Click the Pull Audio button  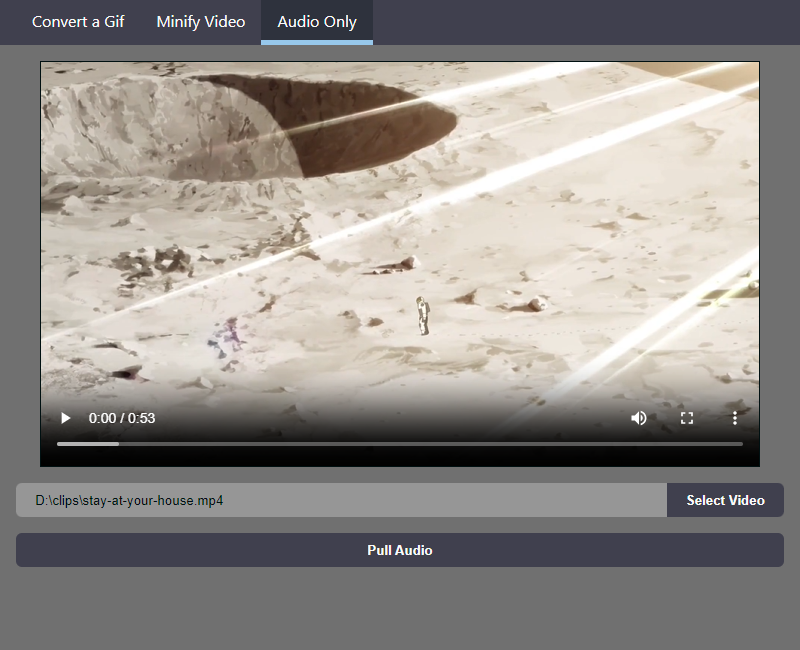click(x=400, y=550)
